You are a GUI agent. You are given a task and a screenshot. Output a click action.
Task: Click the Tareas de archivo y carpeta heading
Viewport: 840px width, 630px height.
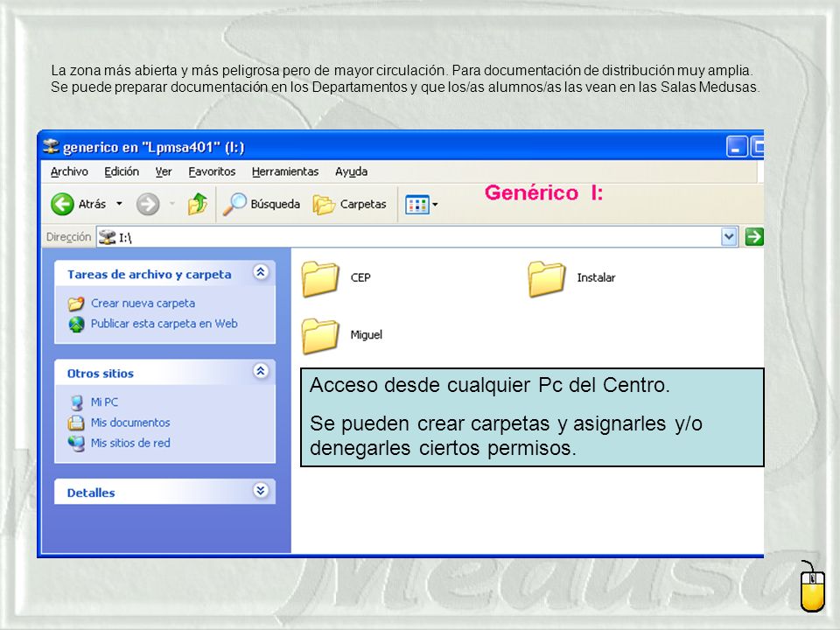[x=150, y=274]
